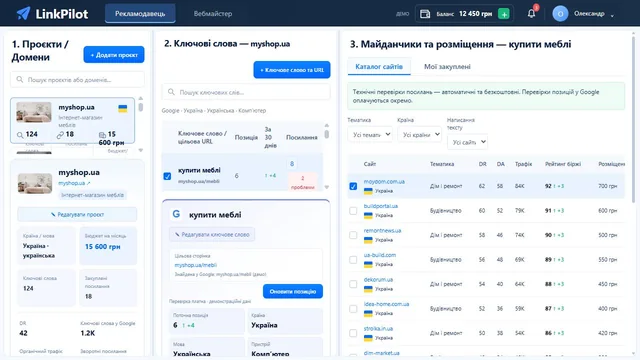Click Ukraine flag under stroika.in.ua
640x360 pixels.
point(368,338)
